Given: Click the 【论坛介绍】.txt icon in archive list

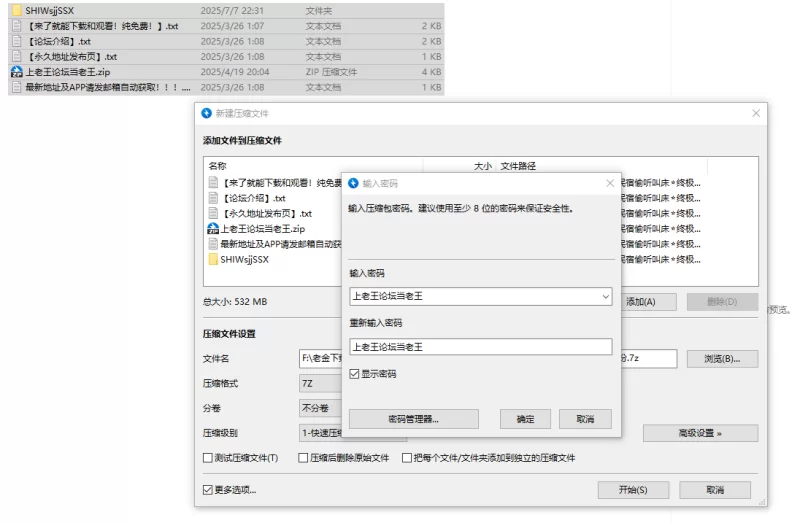Looking at the screenshot, I should (213, 198).
